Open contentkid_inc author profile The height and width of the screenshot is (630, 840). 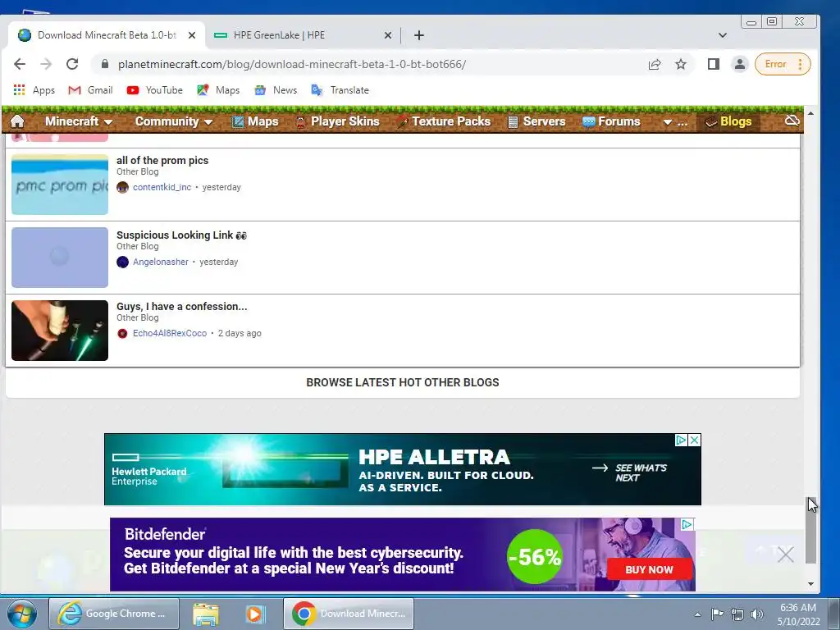[x=162, y=187]
